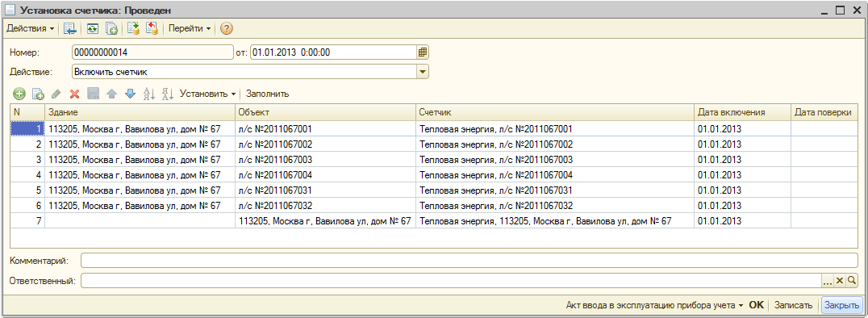The height and width of the screenshot is (318, 868).
Task: Delete row with the red cross icon
Action: click(75, 94)
